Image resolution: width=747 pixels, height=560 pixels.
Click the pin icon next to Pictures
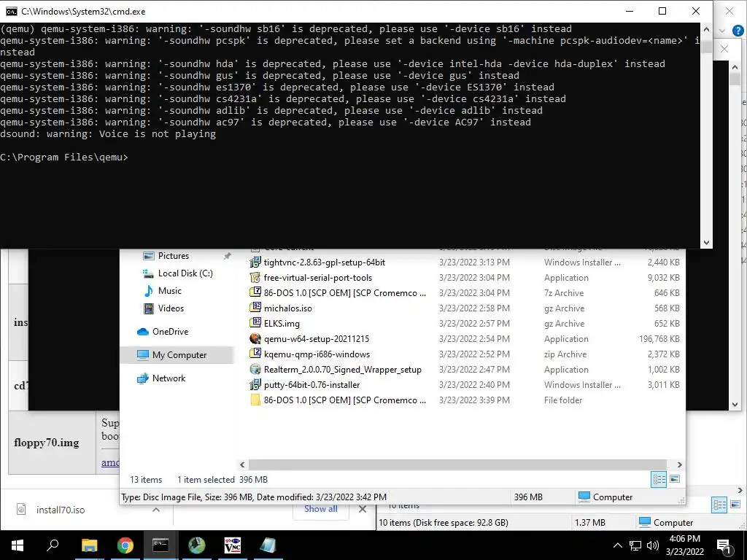coord(228,256)
